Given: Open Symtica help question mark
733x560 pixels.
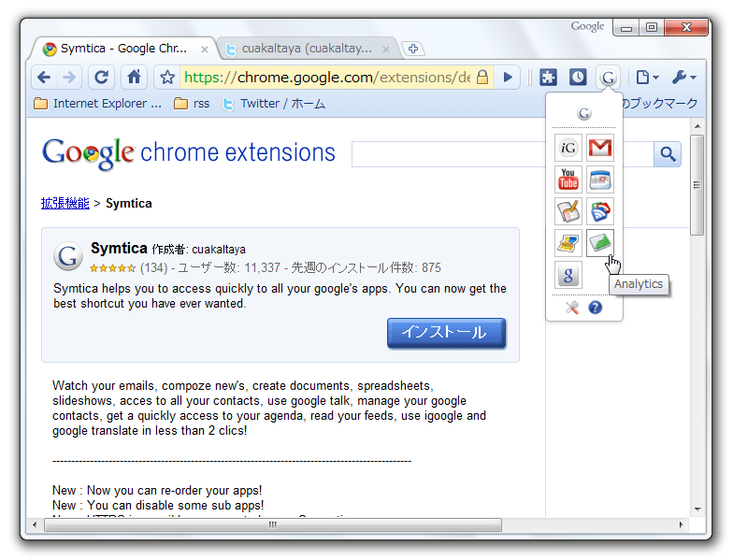Looking at the screenshot, I should point(595,308).
